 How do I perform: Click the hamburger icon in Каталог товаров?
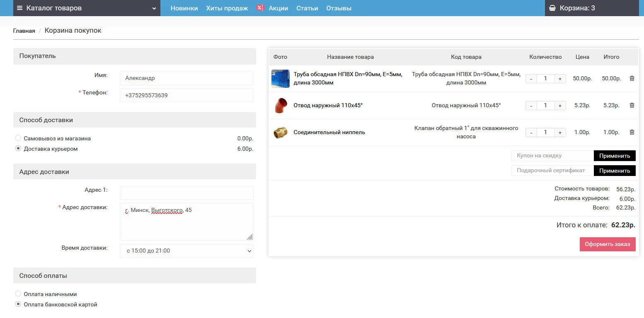pyautogui.click(x=19, y=8)
